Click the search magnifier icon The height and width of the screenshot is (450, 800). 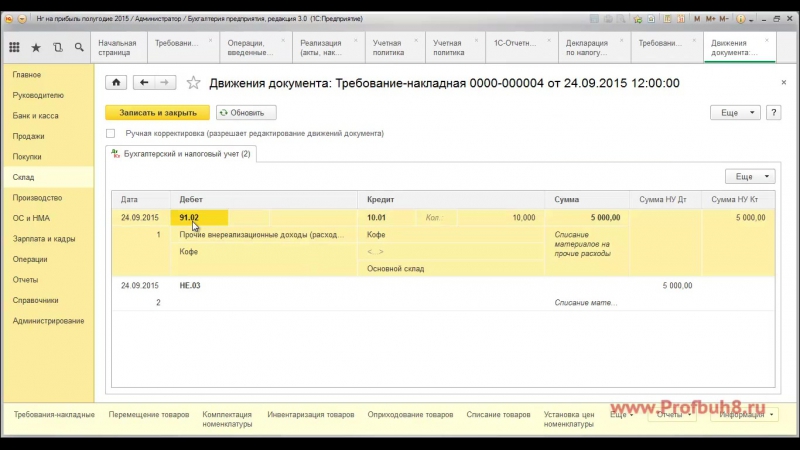point(79,47)
